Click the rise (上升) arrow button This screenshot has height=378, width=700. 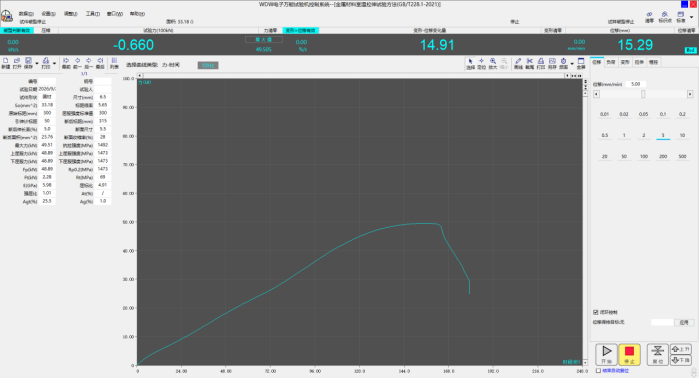click(x=681, y=349)
